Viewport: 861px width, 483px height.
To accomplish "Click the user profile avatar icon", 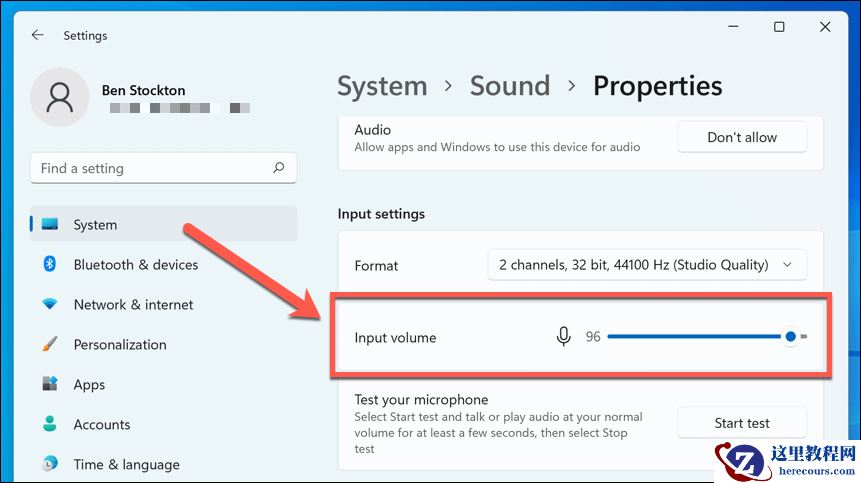I will click(60, 98).
